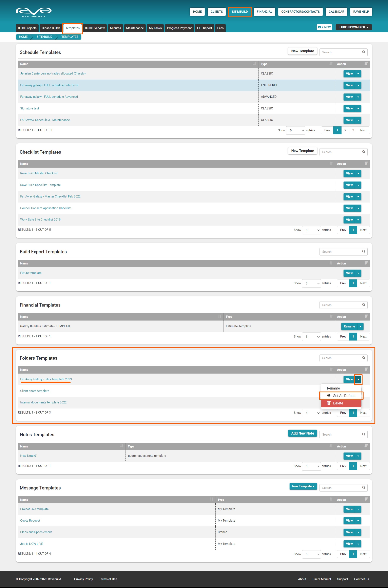Click the Checklist Templates search field
This screenshot has width=388, height=588.
[x=340, y=152]
